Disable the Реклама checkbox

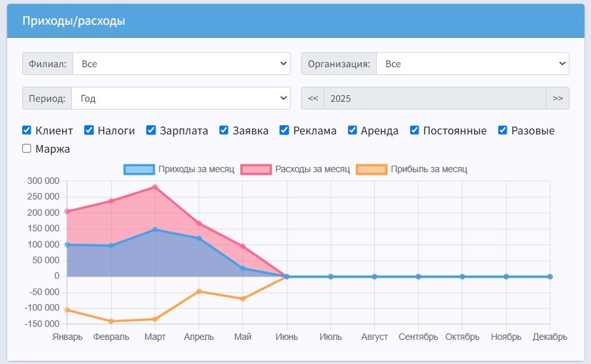pos(284,130)
